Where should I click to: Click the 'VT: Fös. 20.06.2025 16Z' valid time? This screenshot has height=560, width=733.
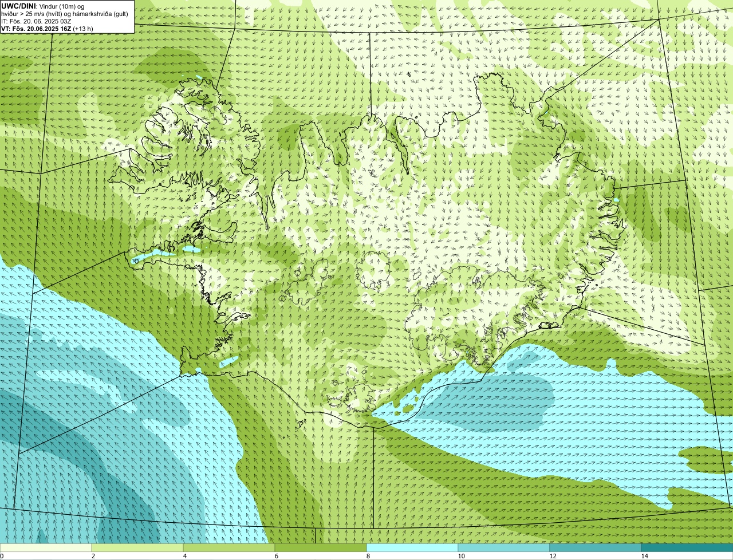click(36, 29)
